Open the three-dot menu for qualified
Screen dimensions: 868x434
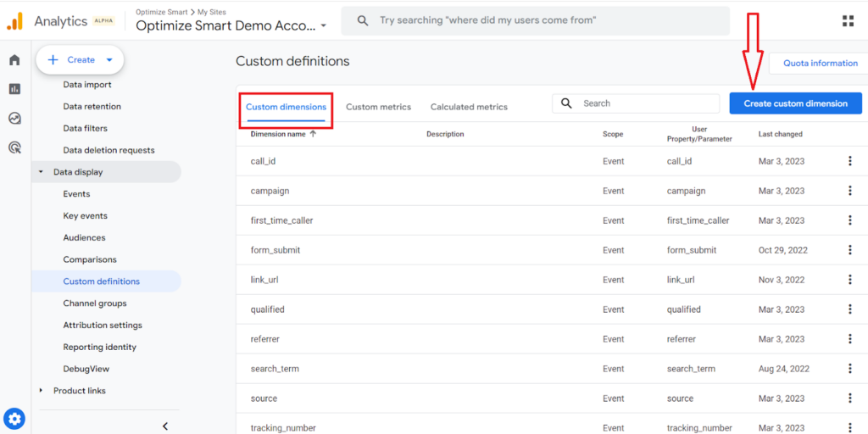[849, 309]
